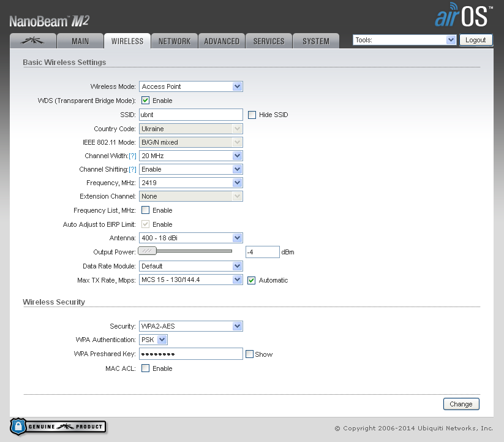The width and height of the screenshot is (504, 442).
Task: Click the WPA Preshared Key field
Action: click(191, 354)
